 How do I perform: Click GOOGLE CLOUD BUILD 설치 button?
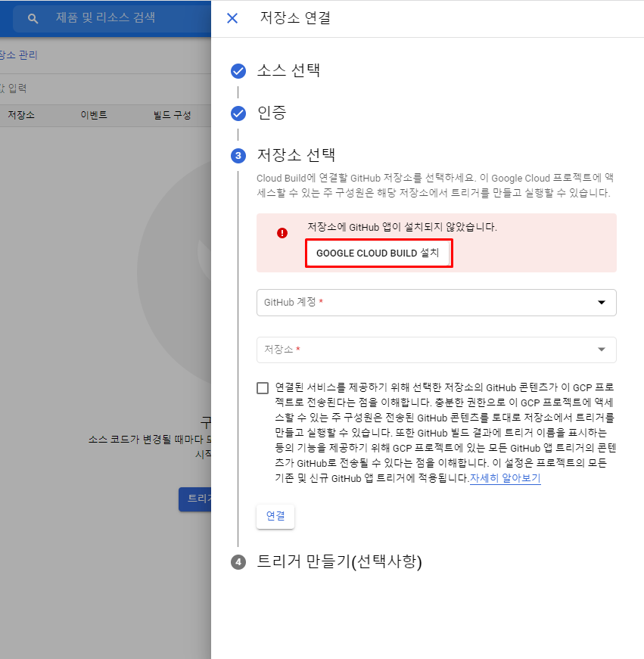pyautogui.click(x=378, y=253)
